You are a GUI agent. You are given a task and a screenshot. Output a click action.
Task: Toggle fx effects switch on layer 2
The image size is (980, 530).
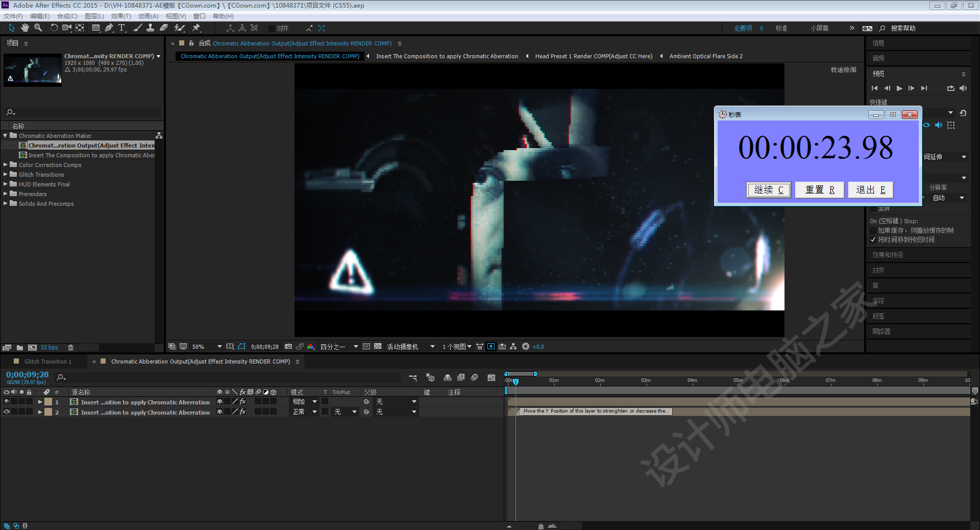[x=243, y=412]
